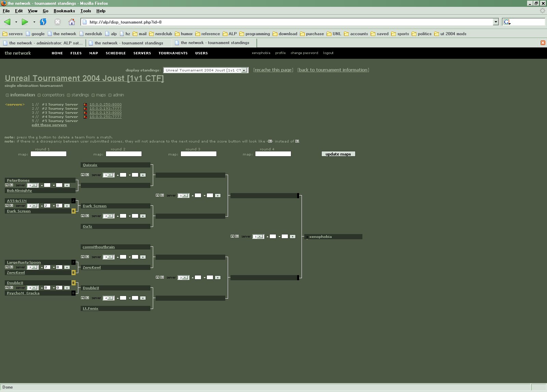Click the Google search engine icon

(x=507, y=22)
